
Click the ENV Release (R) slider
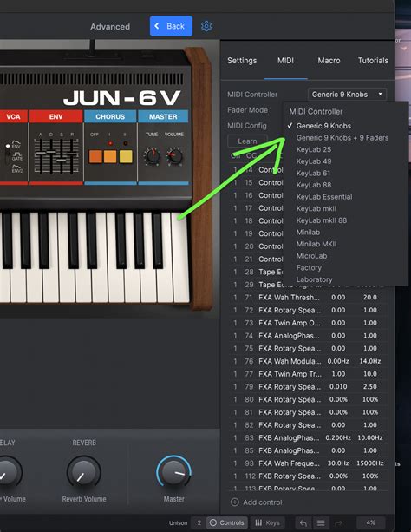coord(72,155)
